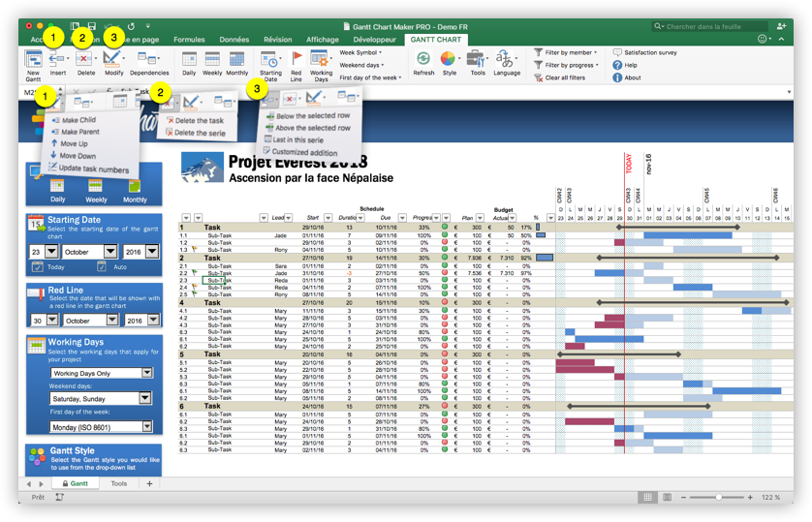Choose Make Child from the menu
The height and width of the screenshot is (522, 812).
tap(74, 120)
